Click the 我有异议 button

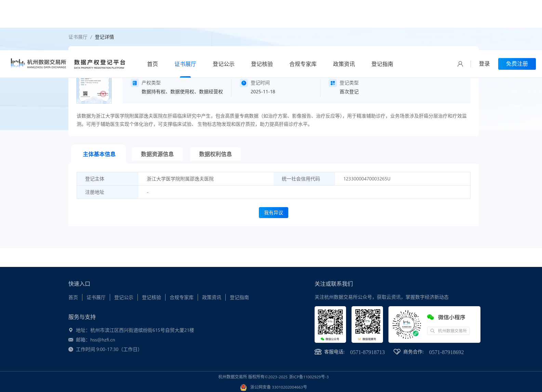pyautogui.click(x=274, y=213)
